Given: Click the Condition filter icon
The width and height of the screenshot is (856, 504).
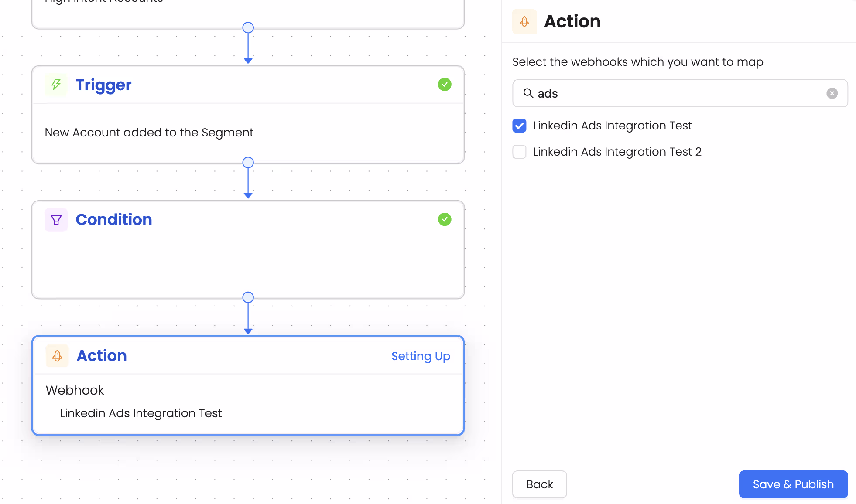Looking at the screenshot, I should click(x=56, y=220).
